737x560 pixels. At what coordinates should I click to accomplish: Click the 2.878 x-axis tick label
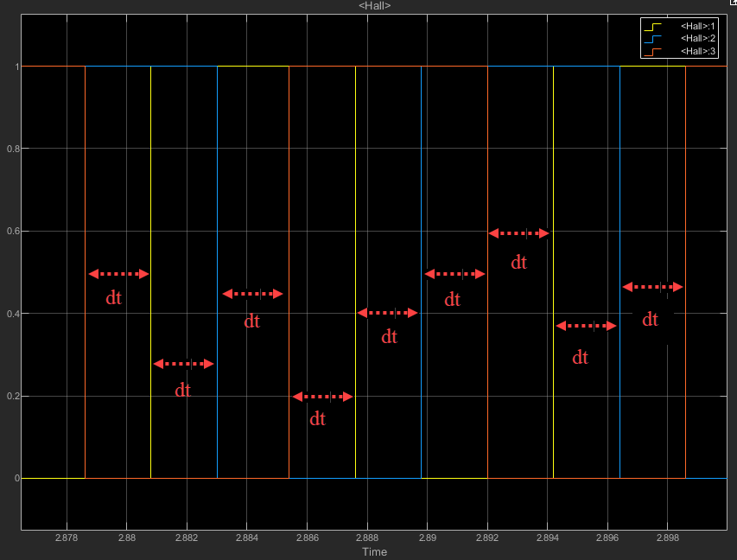(x=67, y=538)
